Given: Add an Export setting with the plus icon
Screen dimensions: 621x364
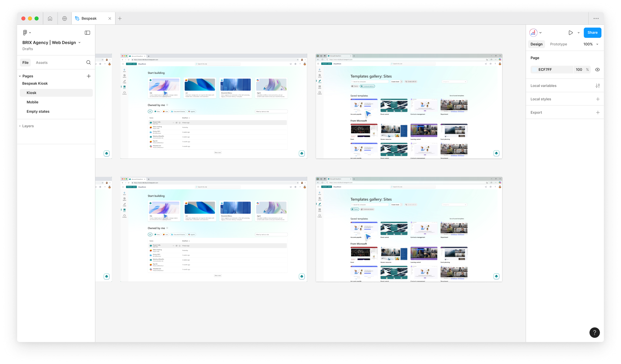Looking at the screenshot, I should 598,112.
